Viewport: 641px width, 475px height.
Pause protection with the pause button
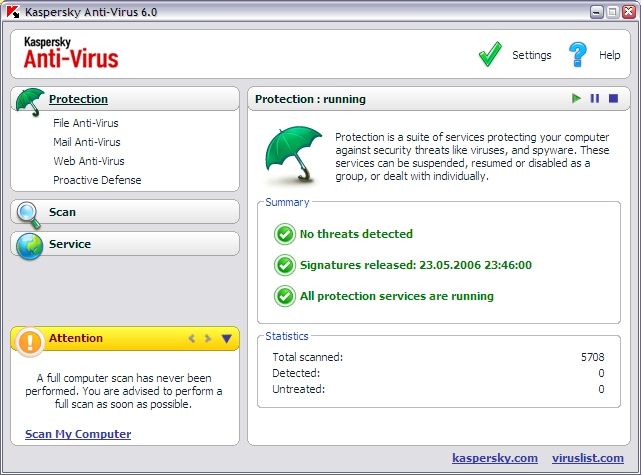pos(595,99)
